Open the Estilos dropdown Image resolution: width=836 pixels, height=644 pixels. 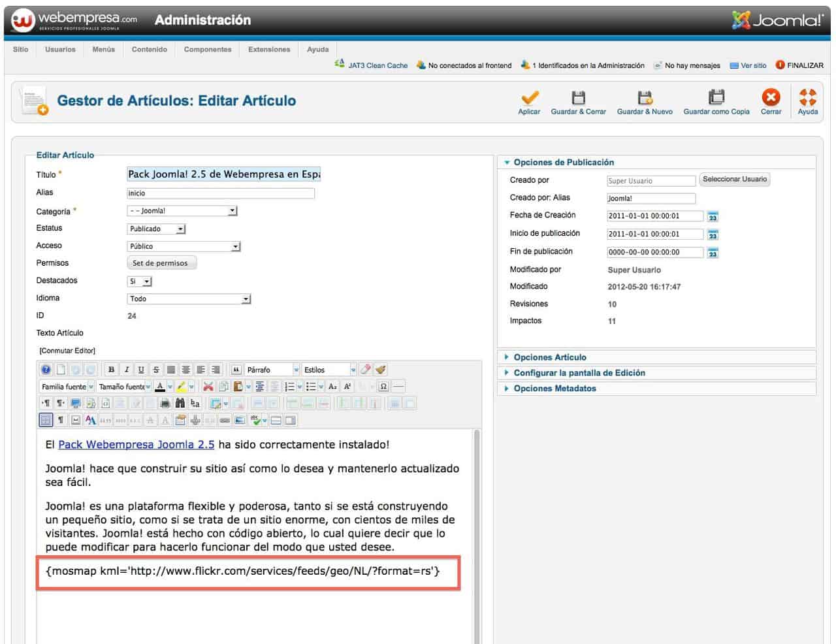click(x=329, y=370)
